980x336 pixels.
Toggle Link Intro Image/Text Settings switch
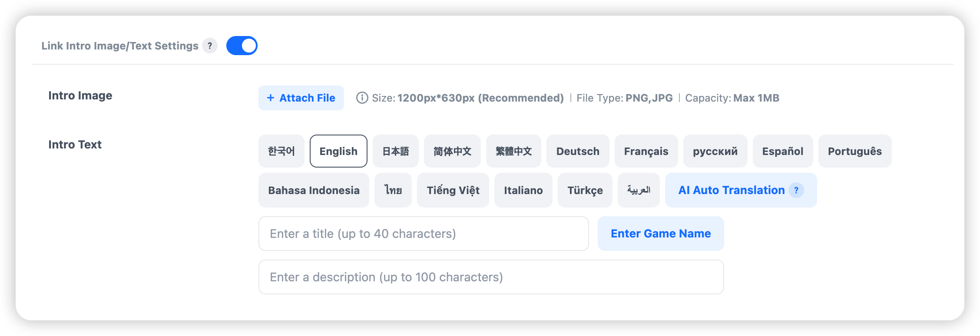tap(242, 46)
